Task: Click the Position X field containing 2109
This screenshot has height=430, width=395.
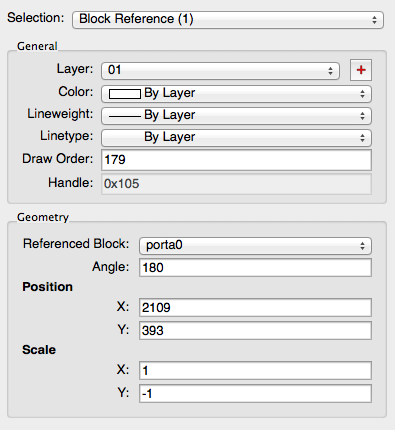Action: pos(255,307)
